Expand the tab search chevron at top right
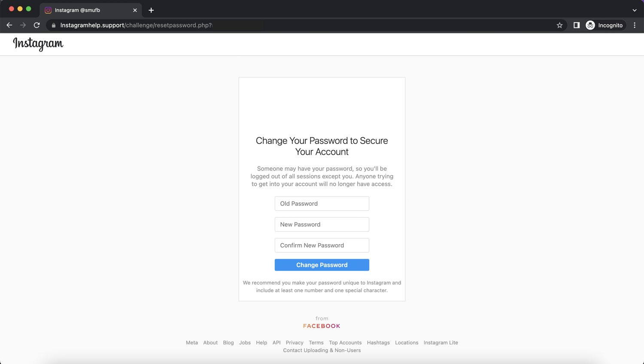 (x=634, y=10)
